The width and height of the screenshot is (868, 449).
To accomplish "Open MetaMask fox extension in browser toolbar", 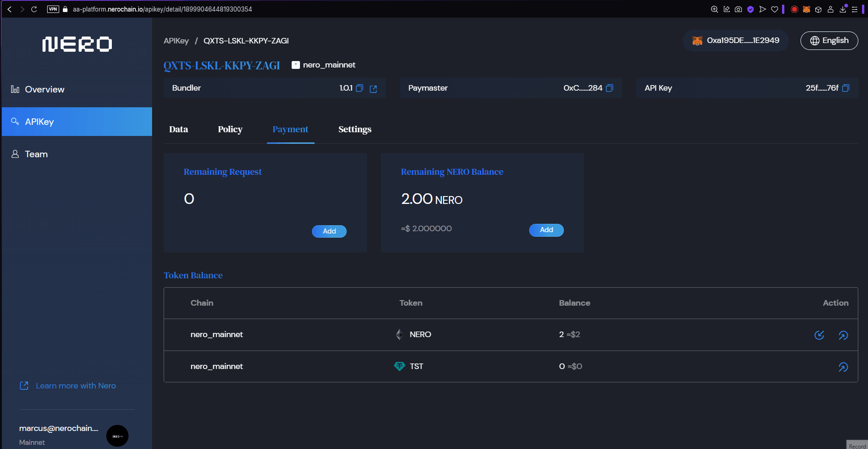I will [806, 9].
